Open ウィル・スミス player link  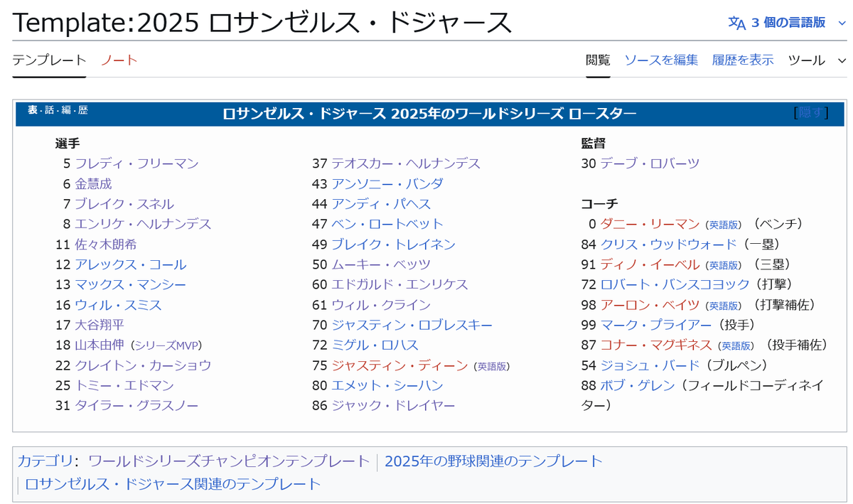(x=118, y=305)
